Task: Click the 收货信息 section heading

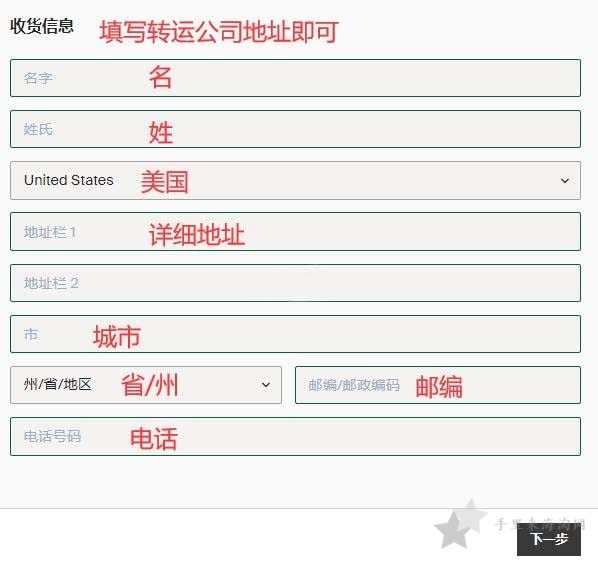Action: (42, 26)
